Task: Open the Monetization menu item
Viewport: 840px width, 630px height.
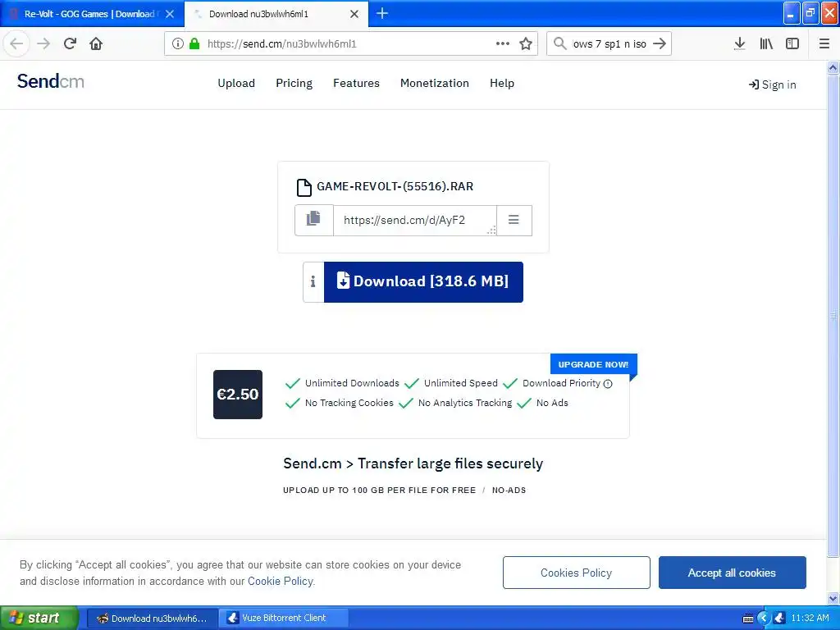Action: click(x=435, y=83)
